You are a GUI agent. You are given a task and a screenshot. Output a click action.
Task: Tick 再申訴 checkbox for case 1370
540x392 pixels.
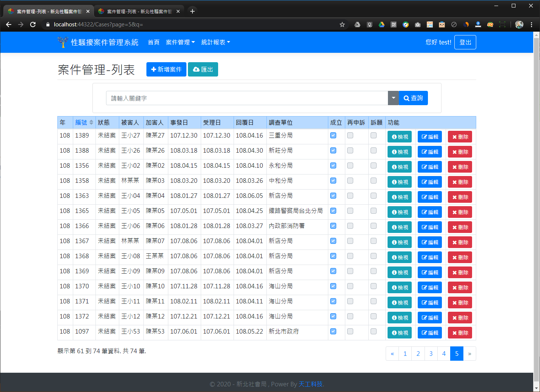click(x=350, y=286)
